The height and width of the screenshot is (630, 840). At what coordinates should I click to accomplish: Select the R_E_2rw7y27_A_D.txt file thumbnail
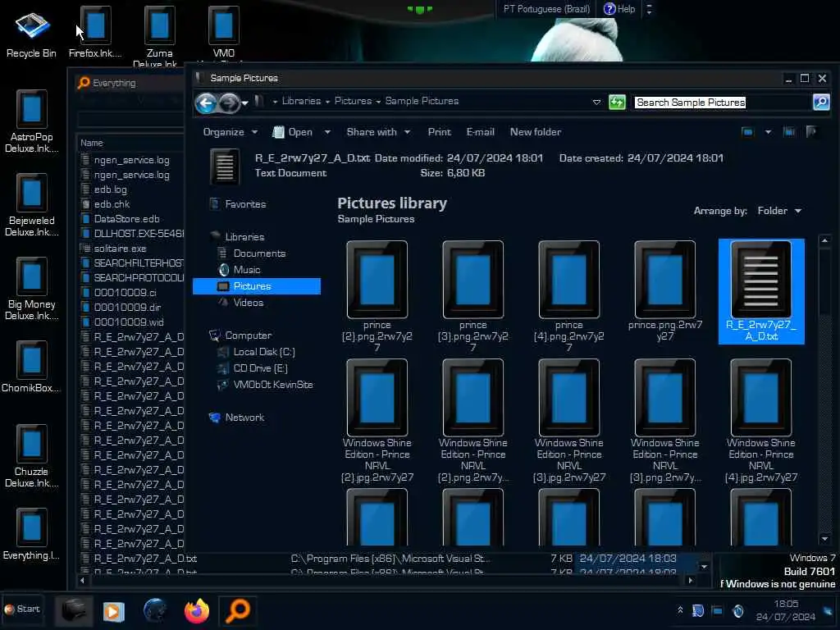761,291
